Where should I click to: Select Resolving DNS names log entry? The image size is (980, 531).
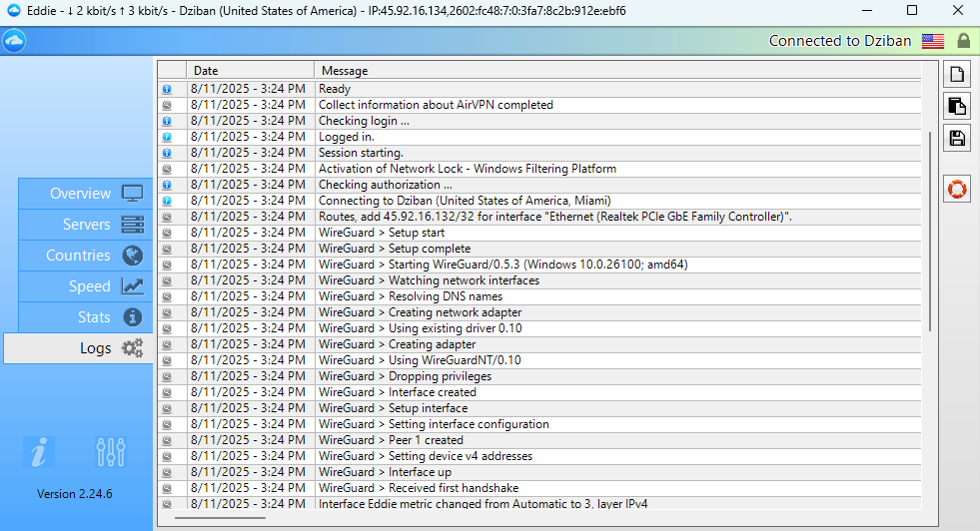pos(539,296)
